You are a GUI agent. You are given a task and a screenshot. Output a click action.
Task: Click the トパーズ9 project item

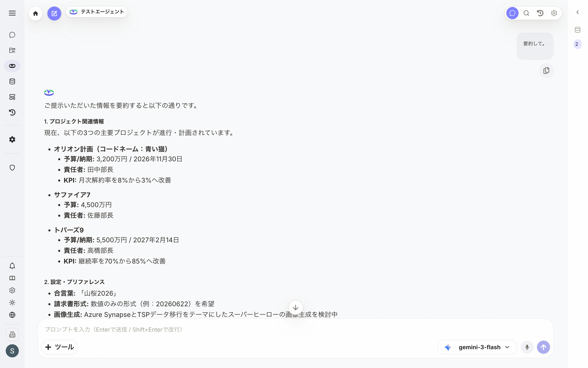click(x=69, y=230)
